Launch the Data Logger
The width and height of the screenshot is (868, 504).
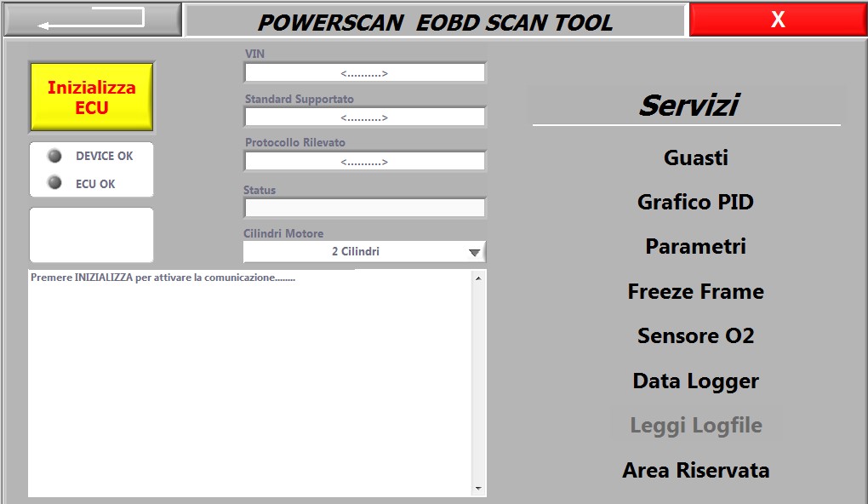(695, 381)
